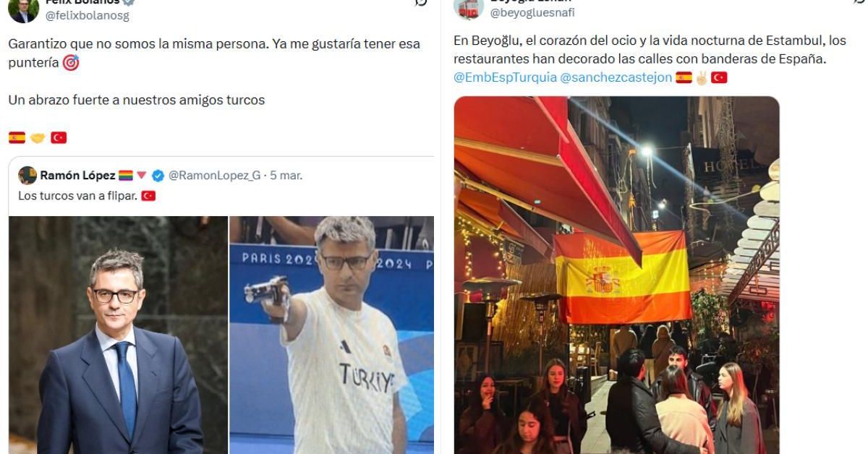The width and height of the screenshot is (868, 454).
Task: Click the verified badge beside Félix Bolaños
Action: pyautogui.click(x=129, y=2)
